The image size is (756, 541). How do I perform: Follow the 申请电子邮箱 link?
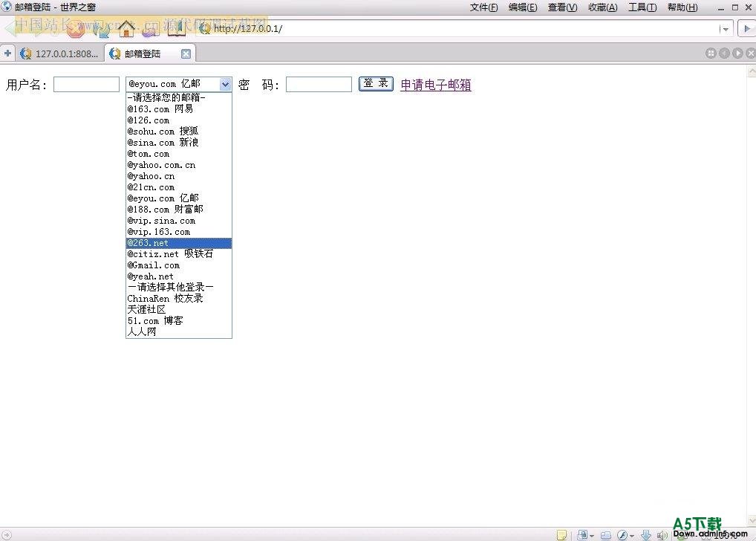pos(436,85)
